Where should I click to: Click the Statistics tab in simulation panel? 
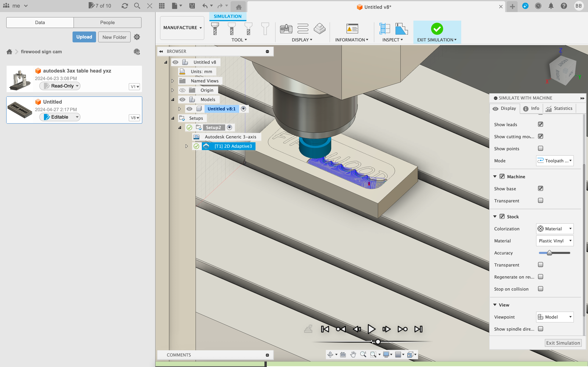click(x=559, y=108)
